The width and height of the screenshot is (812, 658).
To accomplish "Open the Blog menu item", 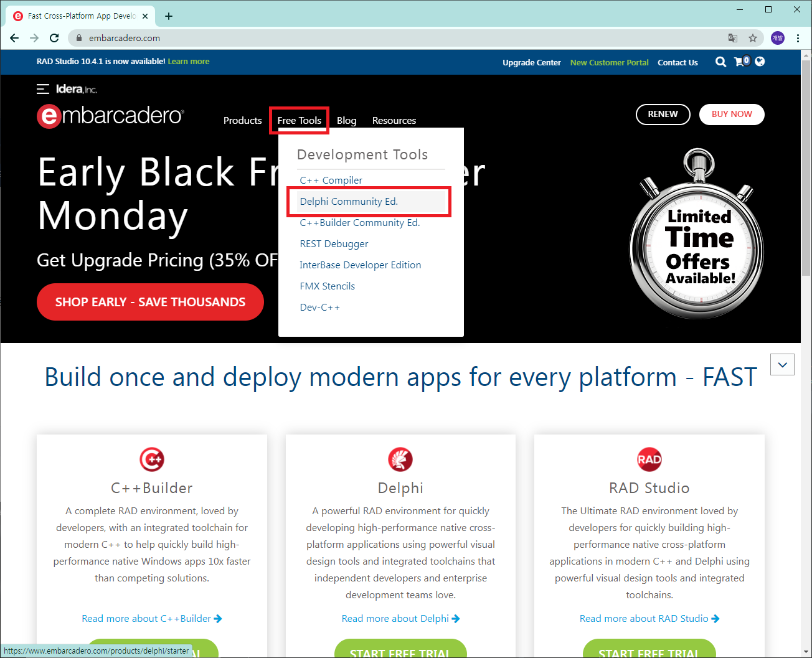I will pos(347,121).
